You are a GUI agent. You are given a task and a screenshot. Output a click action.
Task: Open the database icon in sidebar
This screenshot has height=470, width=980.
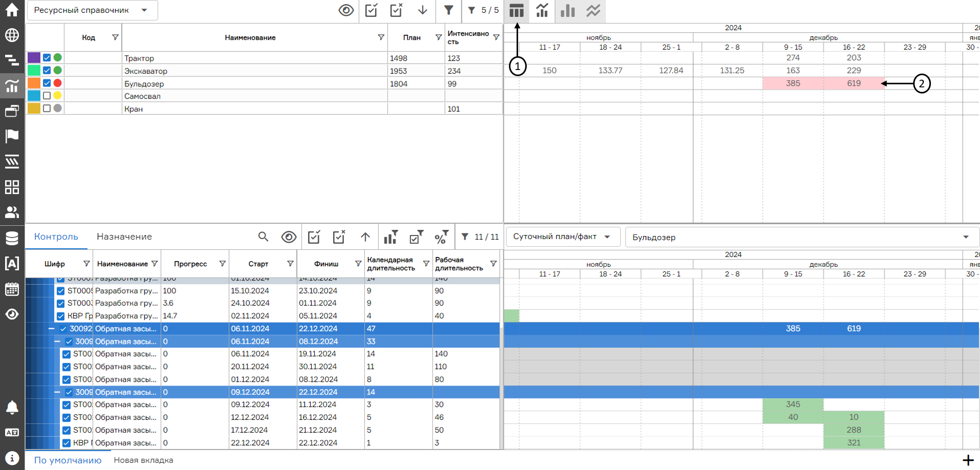[12, 238]
